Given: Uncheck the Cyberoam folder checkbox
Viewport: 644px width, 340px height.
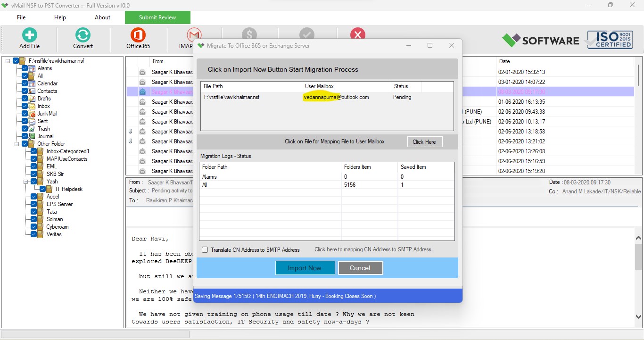Looking at the screenshot, I should pos(33,227).
